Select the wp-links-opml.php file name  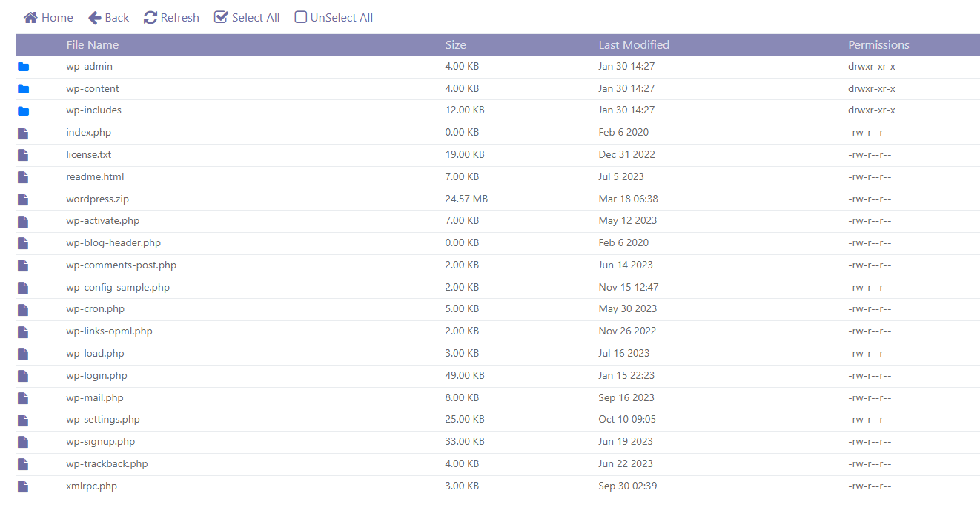109,331
